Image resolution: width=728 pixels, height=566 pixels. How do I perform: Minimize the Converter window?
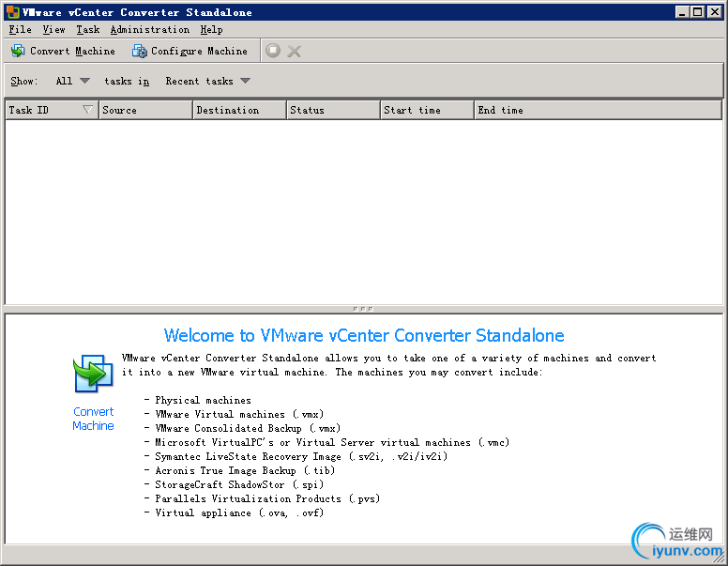(x=682, y=12)
